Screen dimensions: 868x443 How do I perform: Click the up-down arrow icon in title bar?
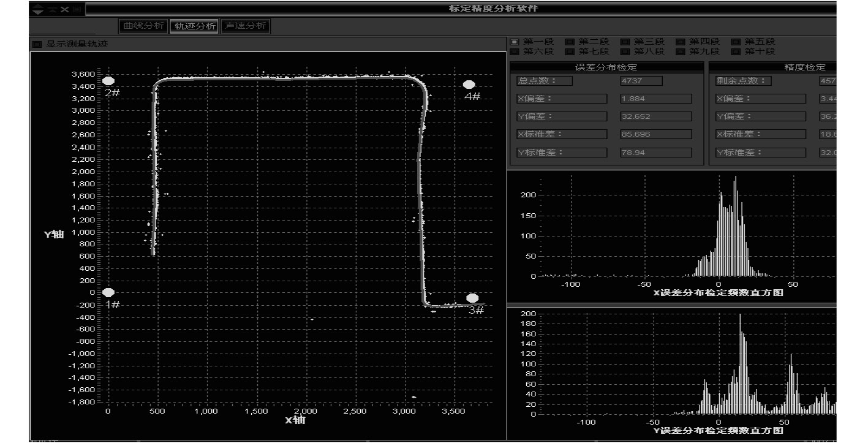click(x=38, y=9)
